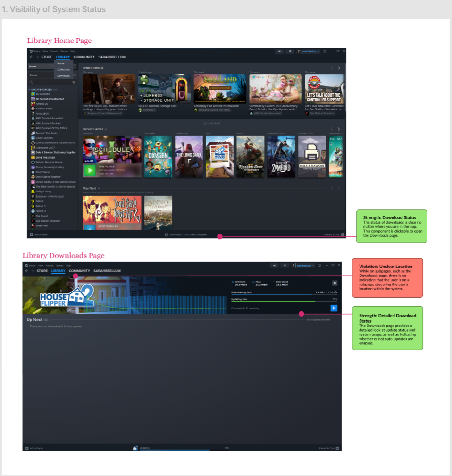The width and height of the screenshot is (452, 476).
Task: Open sarahbbellum account dropdown on Downloads Page
Action: coord(305,266)
